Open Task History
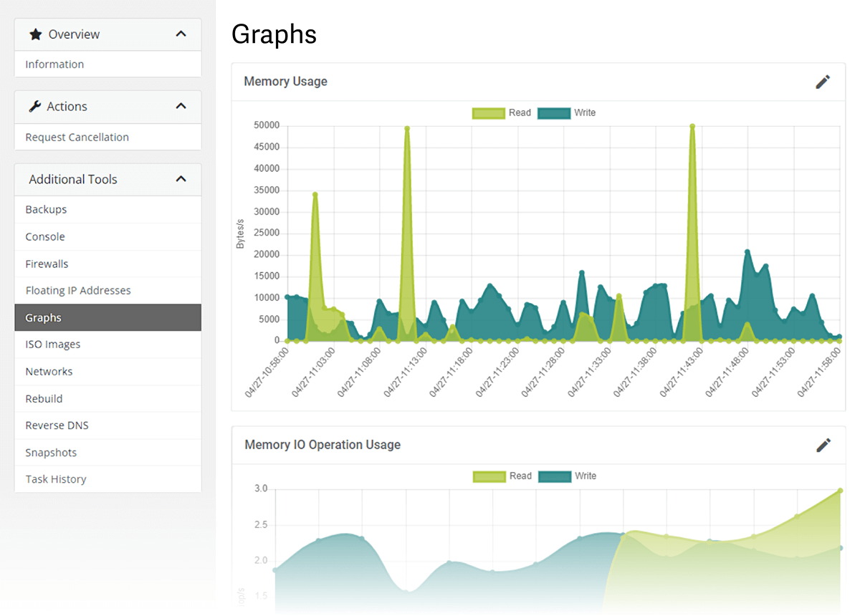860x616 pixels. point(107,479)
